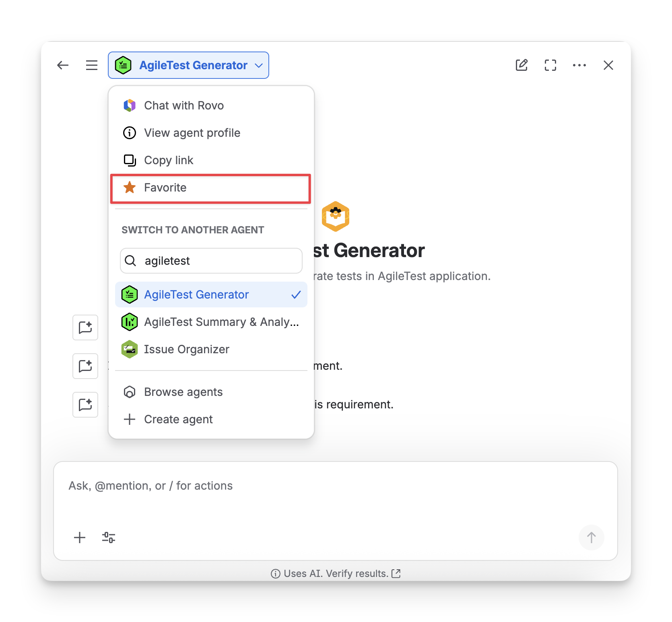
Task: Select Chat with Rovo
Action: pyautogui.click(x=211, y=105)
